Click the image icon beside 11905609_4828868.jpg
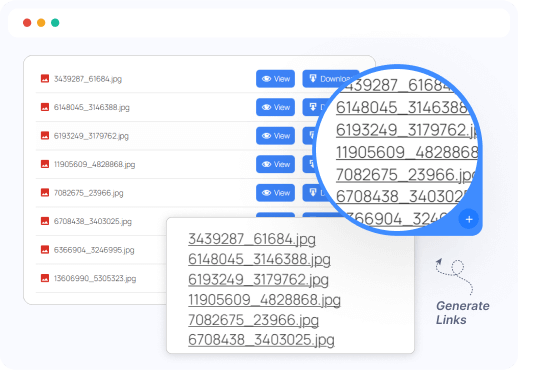549x370 pixels. (x=45, y=164)
